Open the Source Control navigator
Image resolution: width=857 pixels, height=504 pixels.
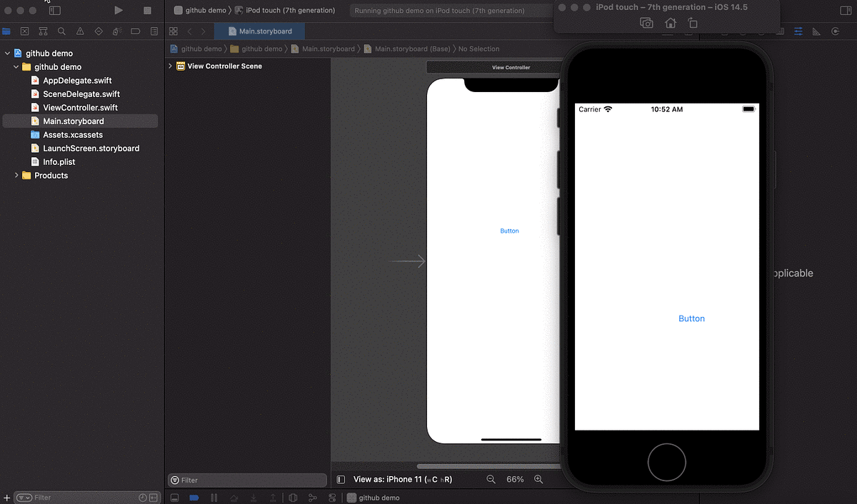pos(24,31)
